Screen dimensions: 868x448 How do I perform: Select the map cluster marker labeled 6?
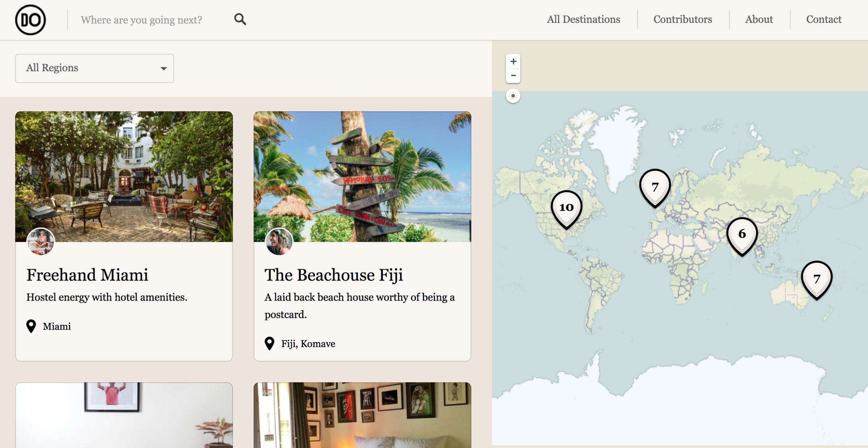742,237
